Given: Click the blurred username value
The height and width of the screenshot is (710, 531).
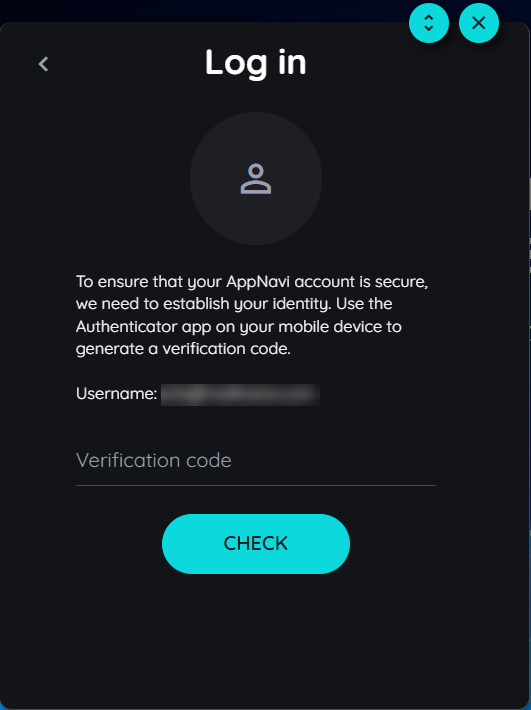Looking at the screenshot, I should tap(240, 394).
